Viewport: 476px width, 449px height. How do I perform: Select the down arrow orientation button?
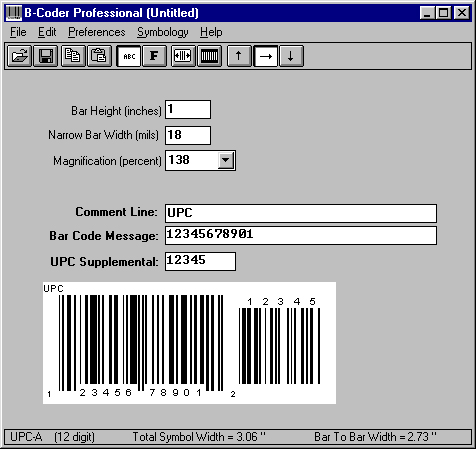[291, 56]
